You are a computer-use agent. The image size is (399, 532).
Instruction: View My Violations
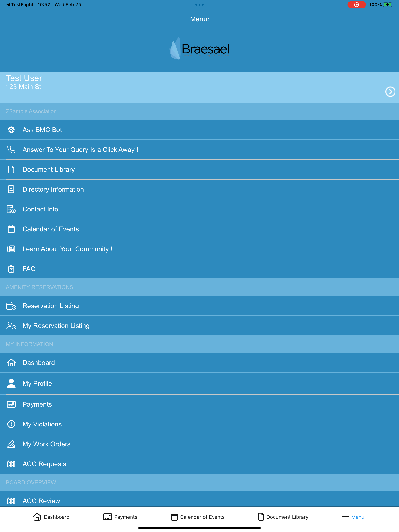199,424
